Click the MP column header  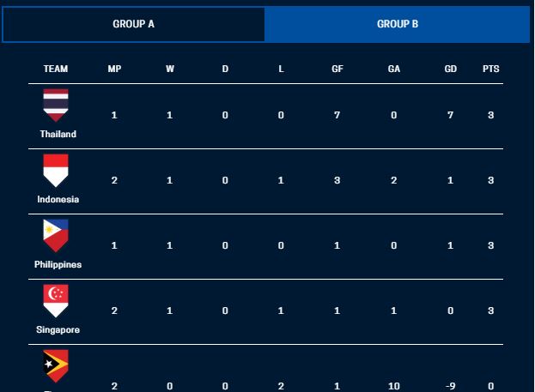114,69
